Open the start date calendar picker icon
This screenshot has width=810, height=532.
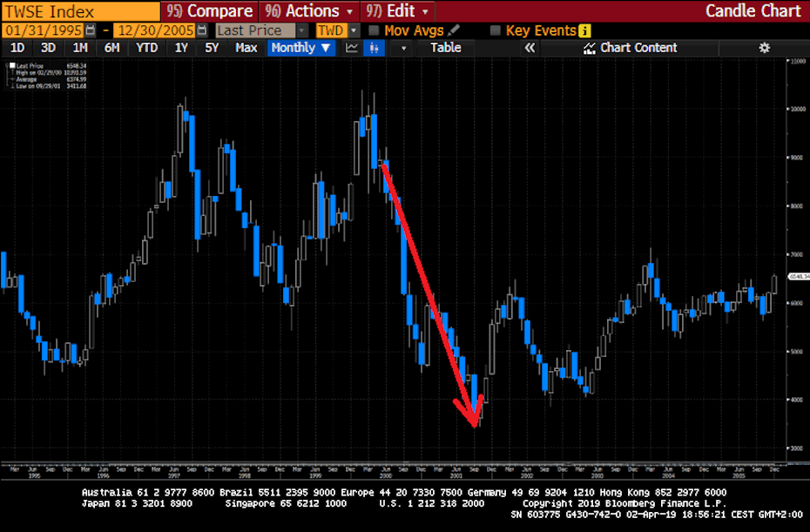tap(90, 30)
